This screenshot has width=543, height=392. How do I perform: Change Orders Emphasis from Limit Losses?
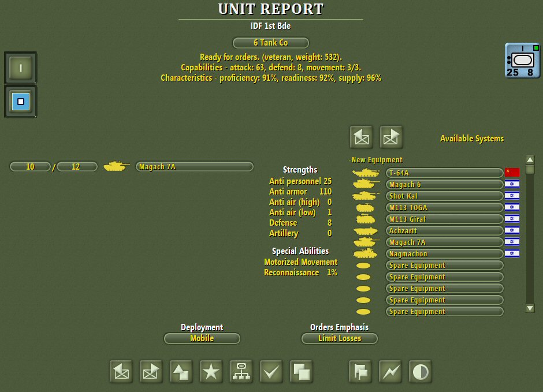coord(340,338)
